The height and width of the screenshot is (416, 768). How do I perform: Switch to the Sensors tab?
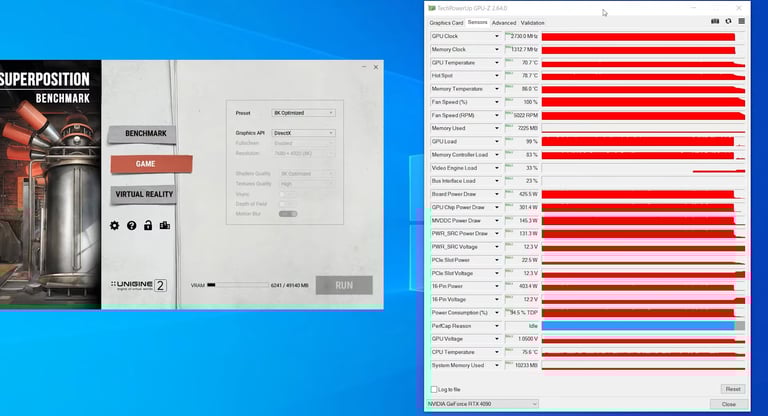(477, 23)
